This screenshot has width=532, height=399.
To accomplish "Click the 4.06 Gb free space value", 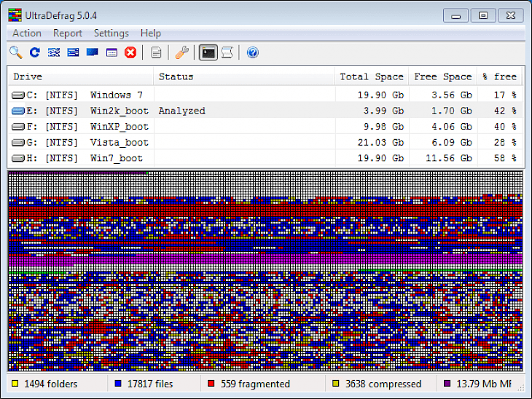I will pyautogui.click(x=452, y=127).
